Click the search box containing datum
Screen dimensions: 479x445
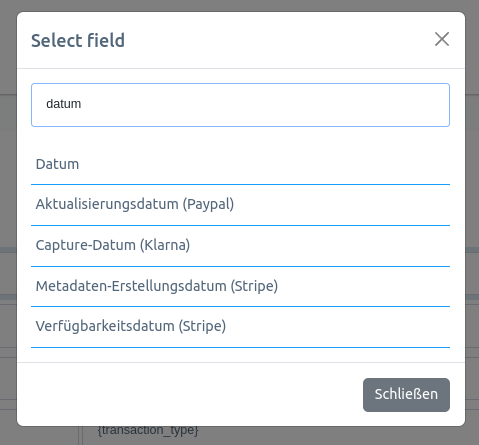coord(240,105)
